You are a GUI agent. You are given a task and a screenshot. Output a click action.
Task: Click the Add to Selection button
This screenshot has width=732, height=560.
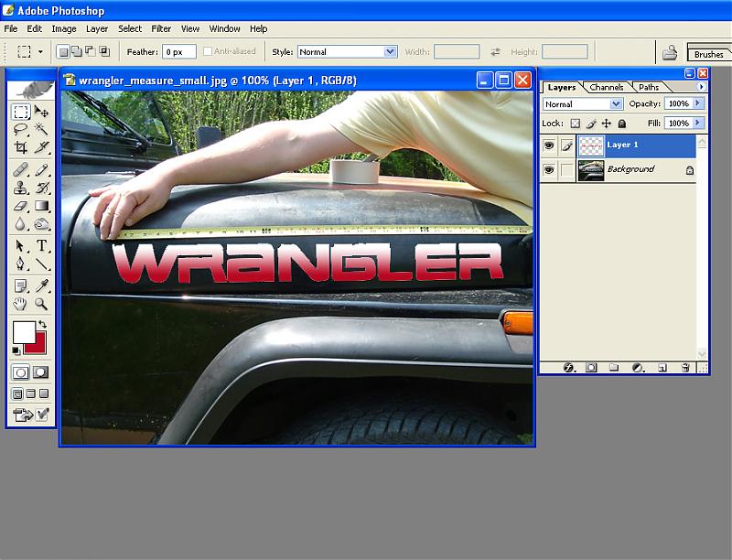coord(76,51)
